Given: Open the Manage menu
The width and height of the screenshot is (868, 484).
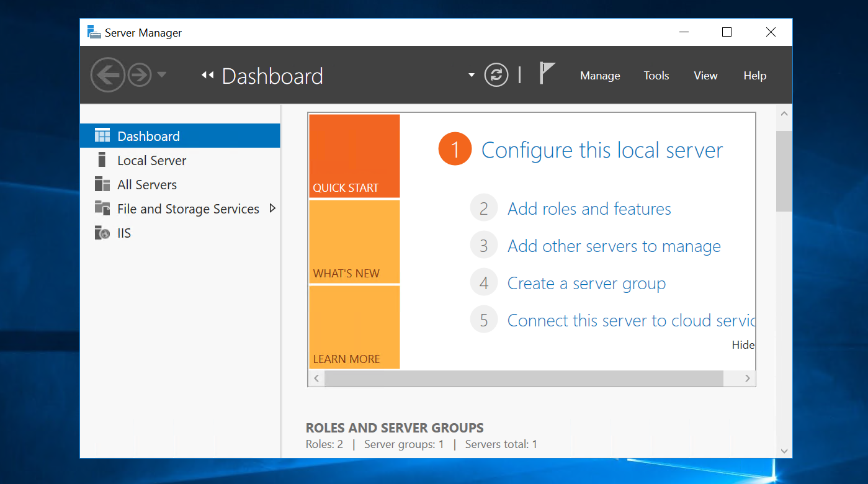Looking at the screenshot, I should coord(600,76).
